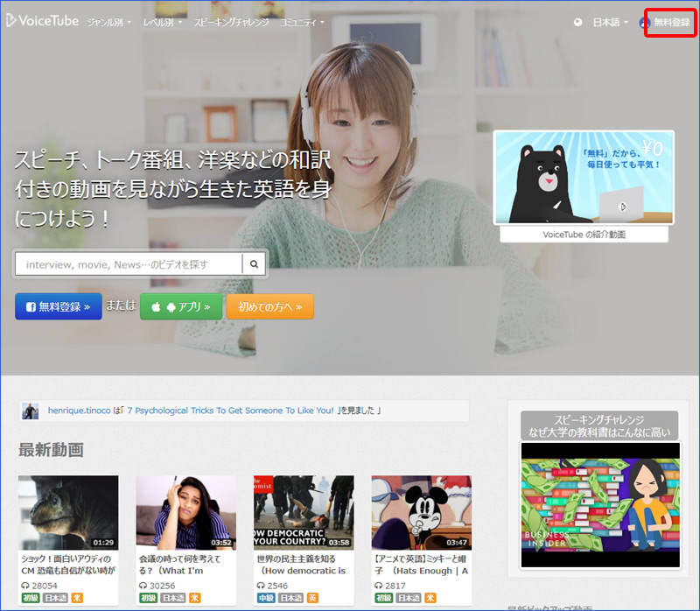The image size is (700, 611).
Task: Expand the ジャンル別 dropdown menu
Action: pos(108,22)
